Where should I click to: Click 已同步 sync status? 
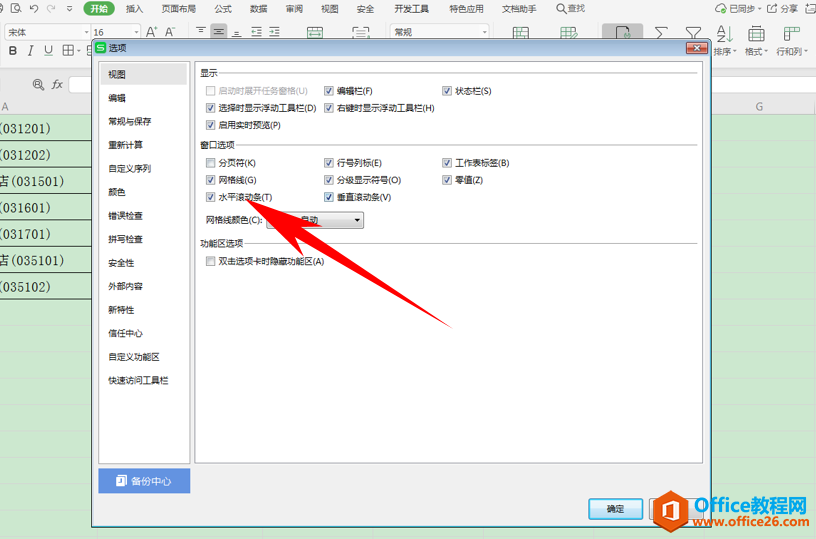(737, 8)
